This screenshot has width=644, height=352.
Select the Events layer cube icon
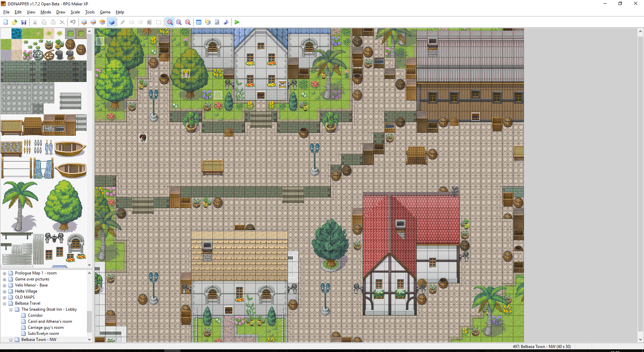tap(112, 22)
